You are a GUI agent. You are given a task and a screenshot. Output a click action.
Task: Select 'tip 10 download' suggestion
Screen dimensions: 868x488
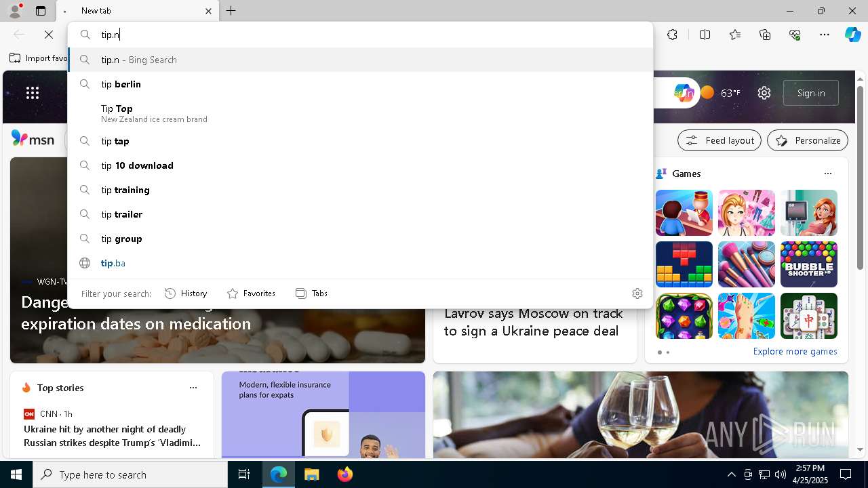(x=360, y=165)
